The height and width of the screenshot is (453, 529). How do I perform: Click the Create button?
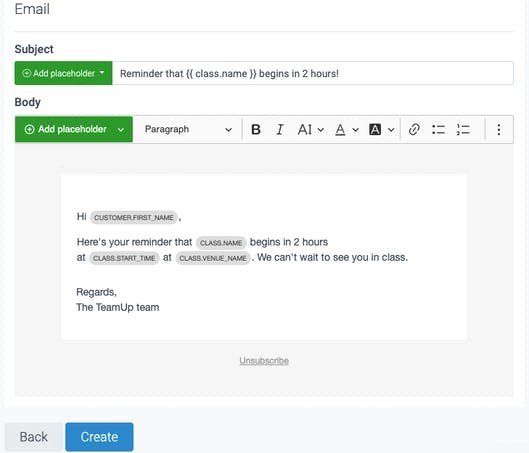tap(99, 437)
